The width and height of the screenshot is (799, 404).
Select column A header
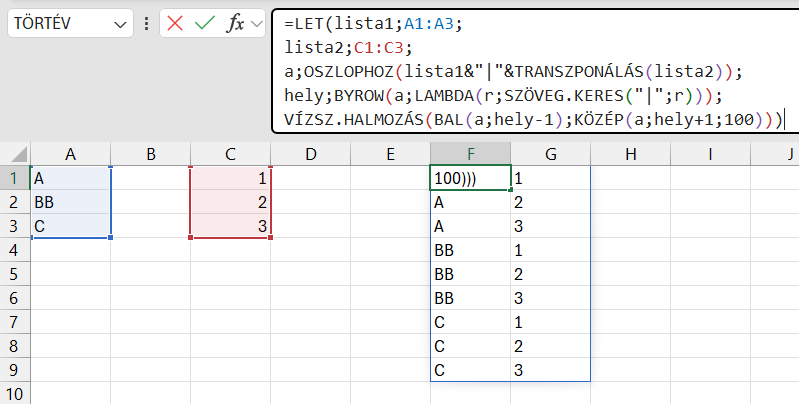pos(70,153)
